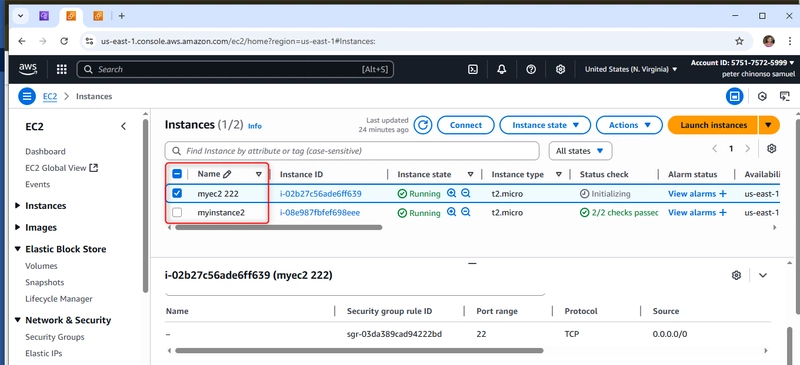The image size is (800, 365).
Task: Focus the AWS top Search box
Action: pos(235,69)
